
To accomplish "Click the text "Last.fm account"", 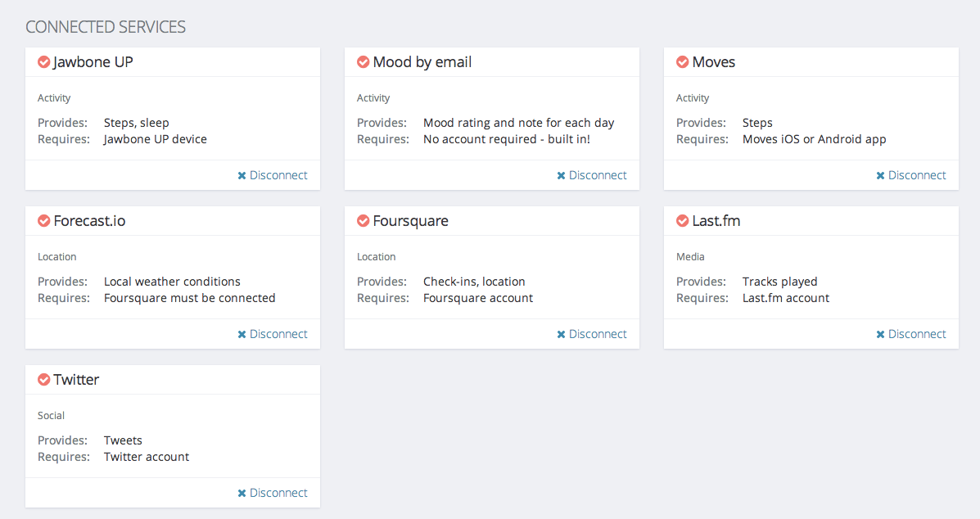I will pos(786,298).
